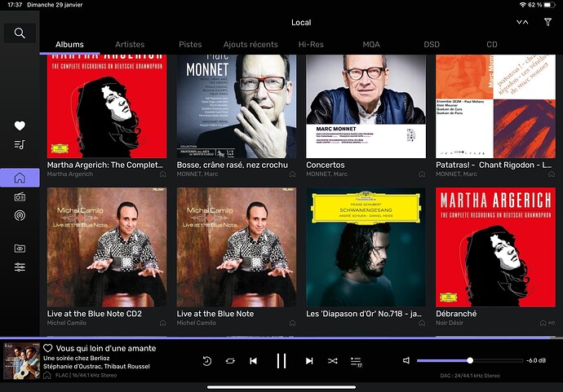563x392 pixels.
Task: Switch to the Hi-Res tab
Action: click(311, 45)
